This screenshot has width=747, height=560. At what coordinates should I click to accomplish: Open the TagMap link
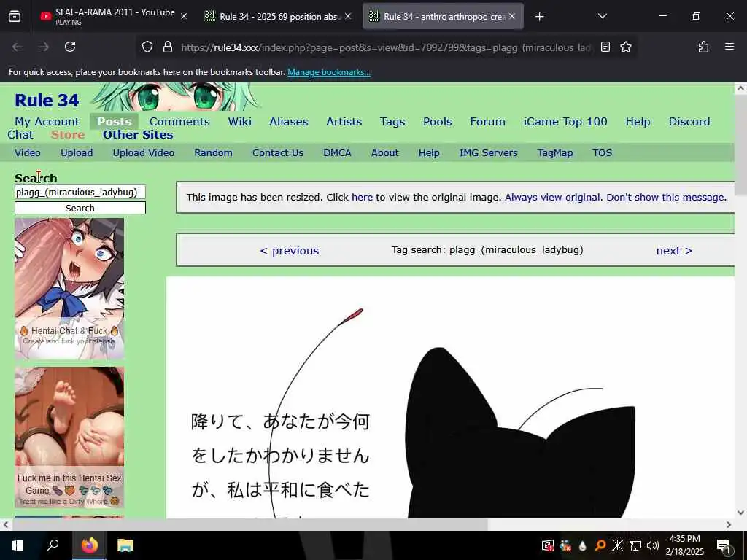click(554, 153)
